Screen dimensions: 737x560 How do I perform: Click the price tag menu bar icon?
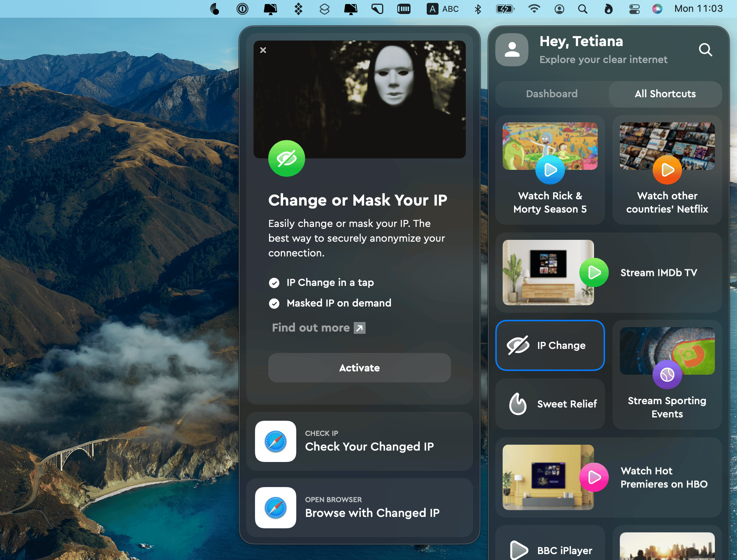click(x=377, y=9)
